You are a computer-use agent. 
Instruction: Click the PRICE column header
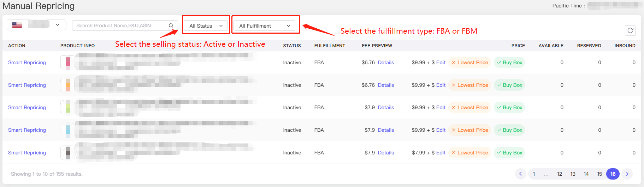[x=518, y=46]
